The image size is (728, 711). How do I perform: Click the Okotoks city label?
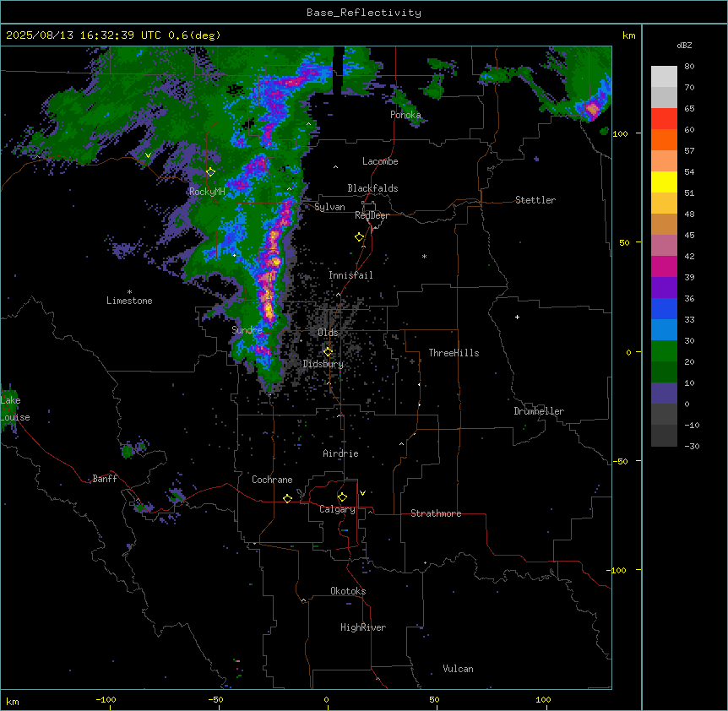348,591
